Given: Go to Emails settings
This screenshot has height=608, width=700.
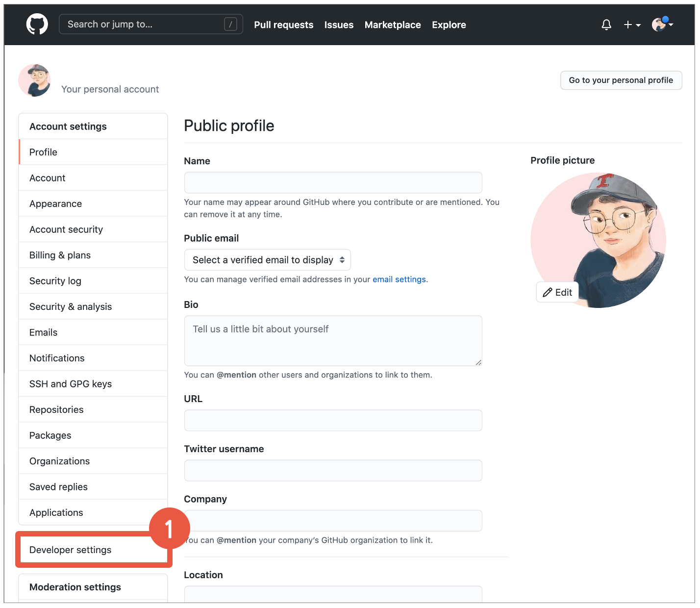Looking at the screenshot, I should pos(93,332).
